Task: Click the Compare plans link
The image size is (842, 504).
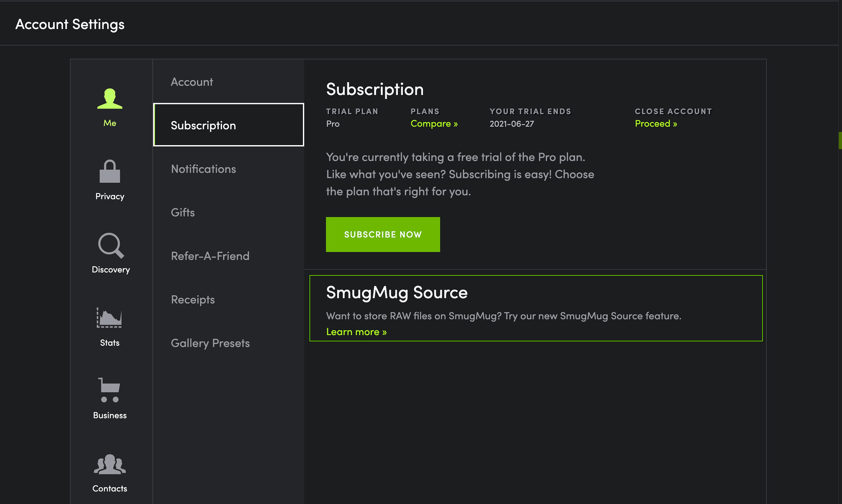Action: (434, 124)
